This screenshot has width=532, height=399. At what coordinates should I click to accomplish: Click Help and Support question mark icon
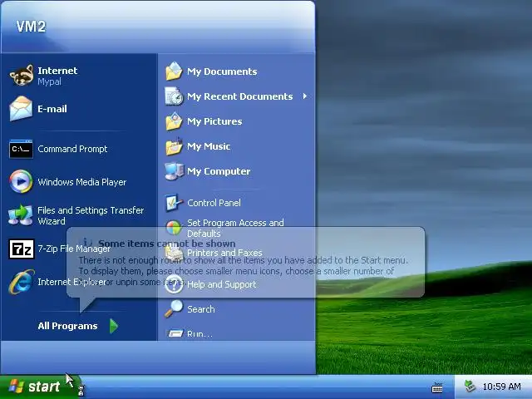(x=174, y=284)
